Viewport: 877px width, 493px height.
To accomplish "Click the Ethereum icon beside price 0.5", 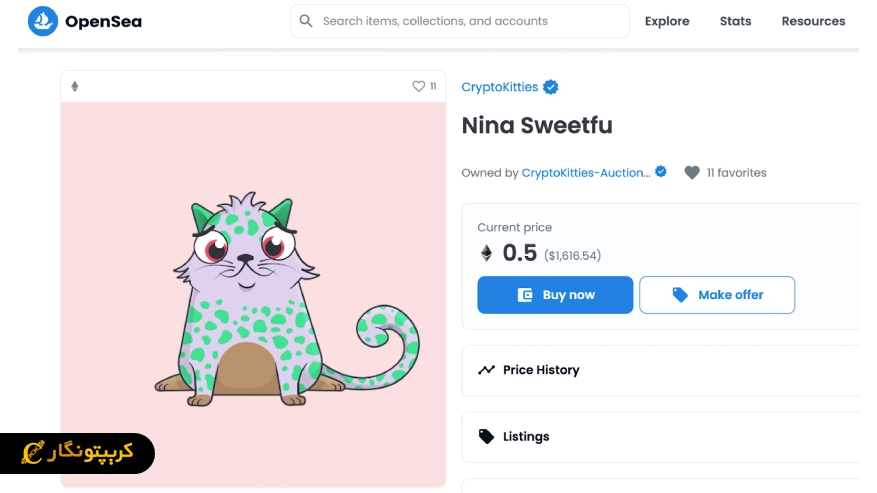I will point(486,254).
